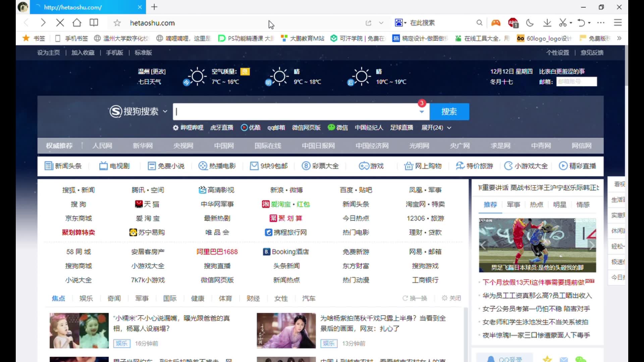Select 体育 news tab
The image size is (644, 362).
click(225, 298)
